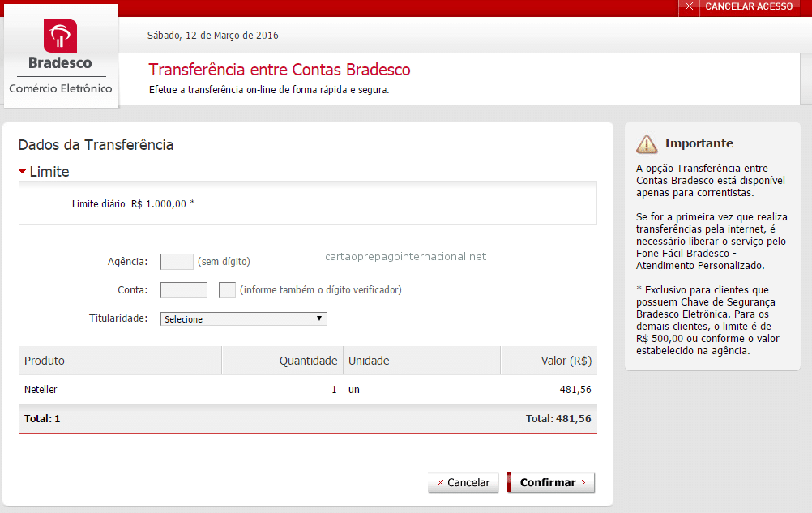Screen dimensions: 812x513
Task: Click the Transferência entre Contas Bradesco title
Action: pos(279,70)
